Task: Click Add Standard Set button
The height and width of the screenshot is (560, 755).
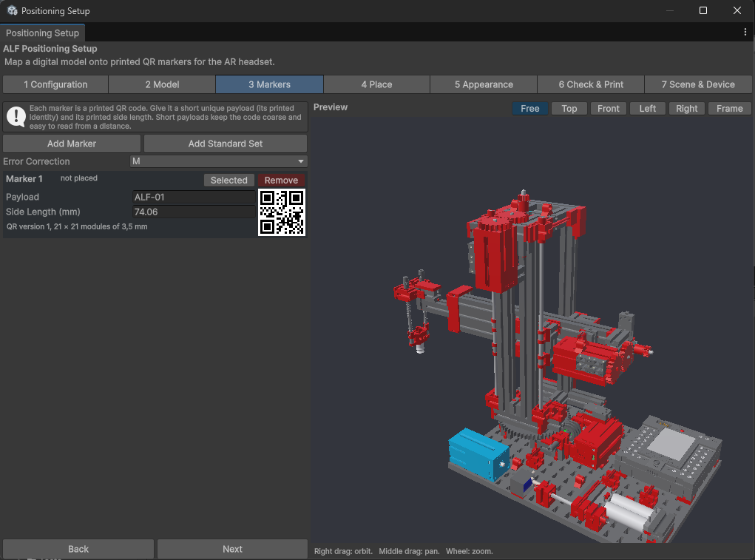Action: (226, 144)
